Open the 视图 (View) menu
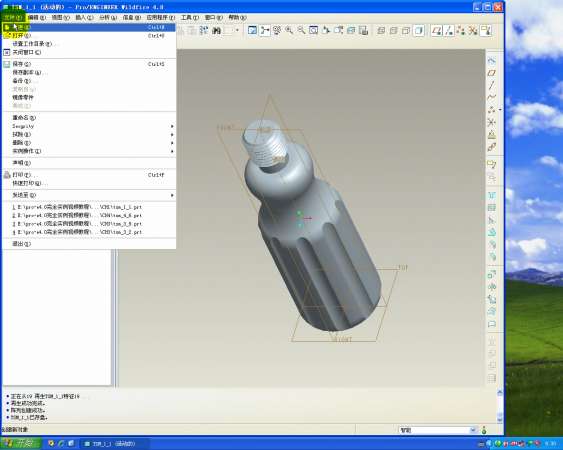563x450 pixels. click(x=60, y=17)
